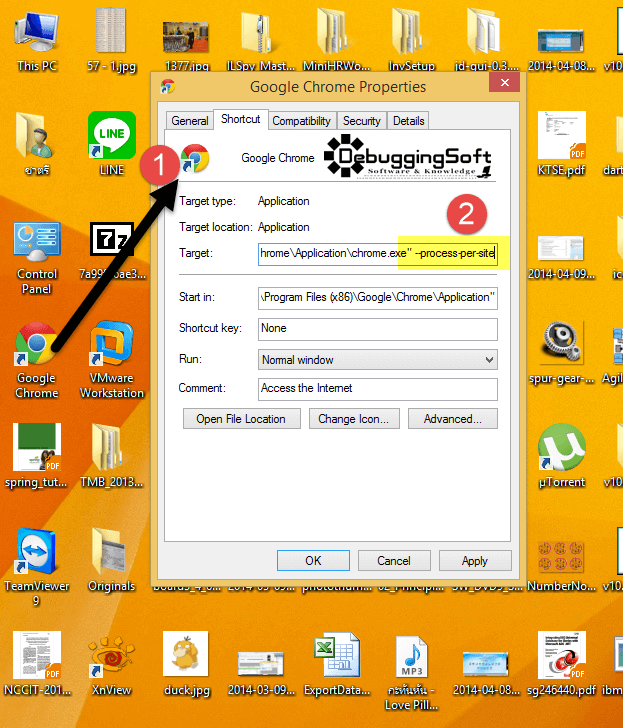
Task: Select the LINE shortcut icon
Action: 111,135
